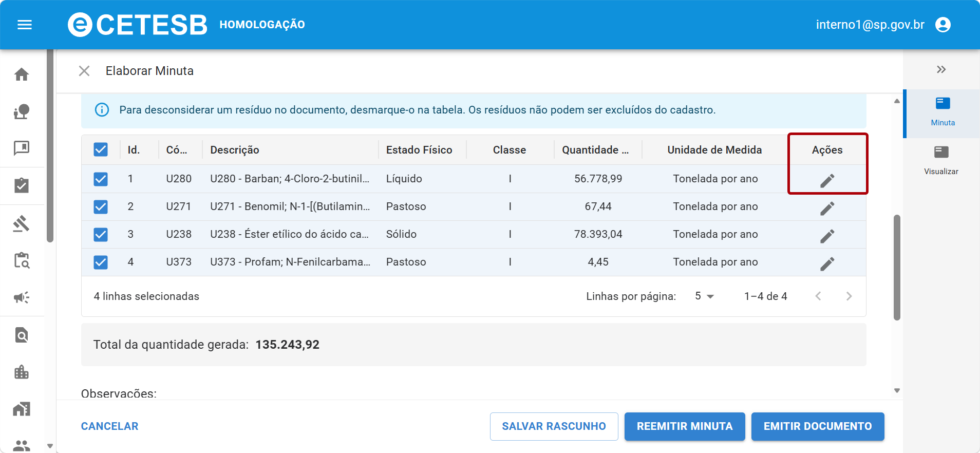Edit residue U373 Profam pencil icon
The width and height of the screenshot is (980, 453).
(827, 263)
